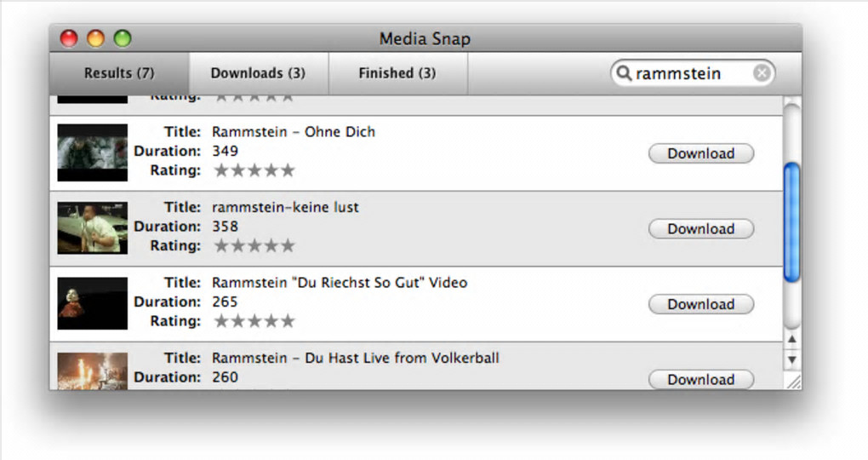This screenshot has width=868, height=460.
Task: Download Rammstein - Ohne Dich
Action: [x=701, y=153]
